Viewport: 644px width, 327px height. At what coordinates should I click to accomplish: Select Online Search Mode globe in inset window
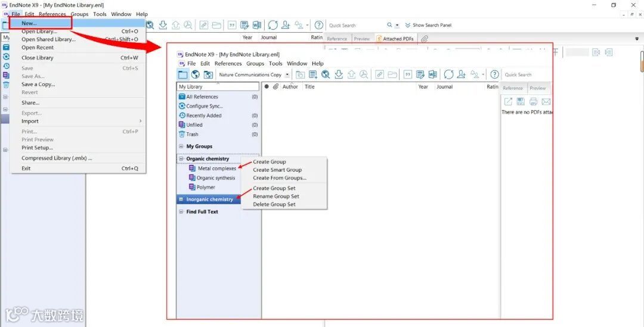coord(196,74)
